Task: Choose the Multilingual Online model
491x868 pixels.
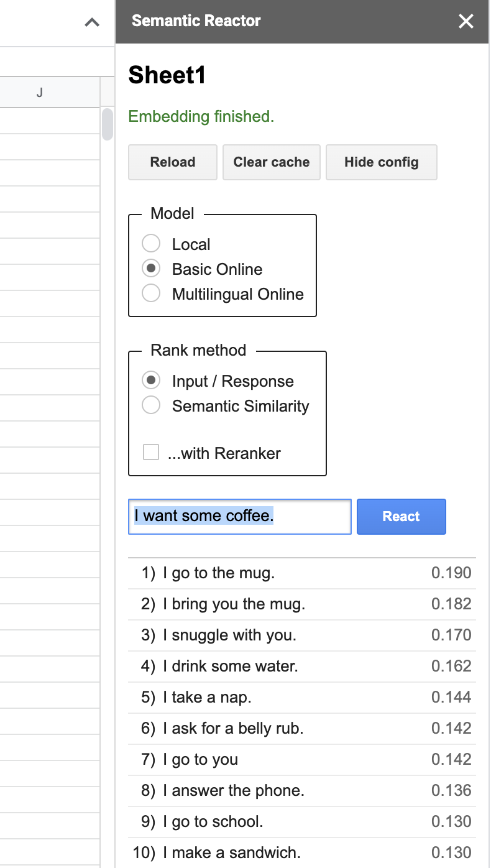Action: [151, 293]
